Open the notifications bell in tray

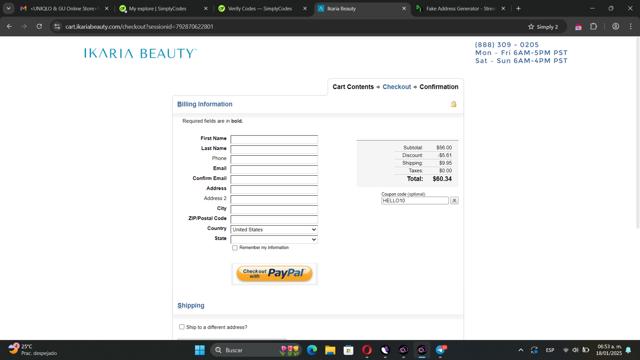coord(629,350)
